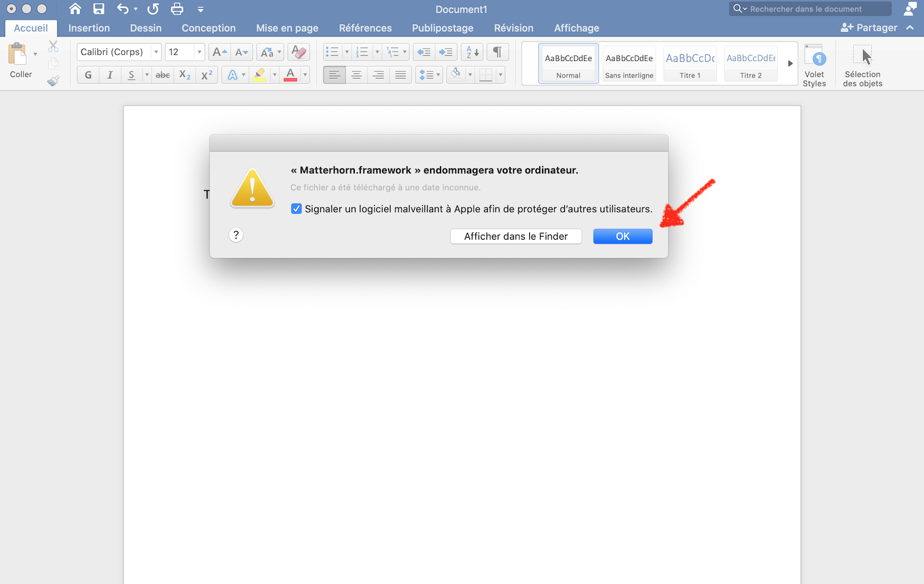Toggle bold G formatting
This screenshot has height=584, width=924.
[88, 75]
